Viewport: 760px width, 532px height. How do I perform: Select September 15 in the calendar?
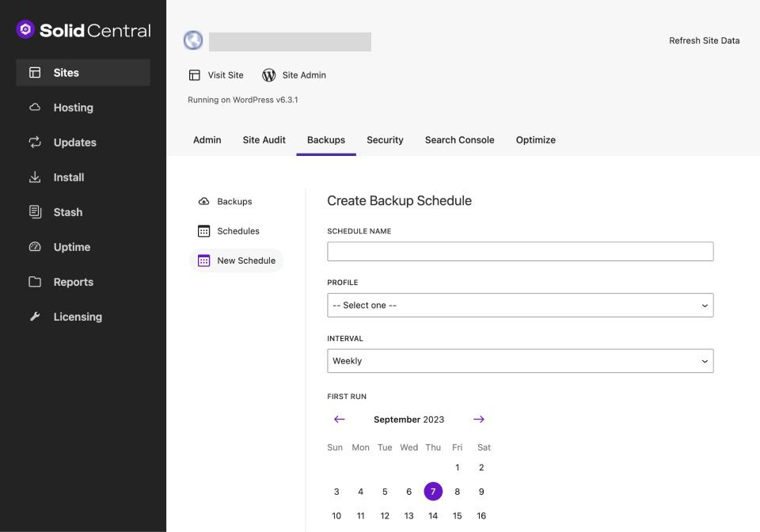pos(457,516)
